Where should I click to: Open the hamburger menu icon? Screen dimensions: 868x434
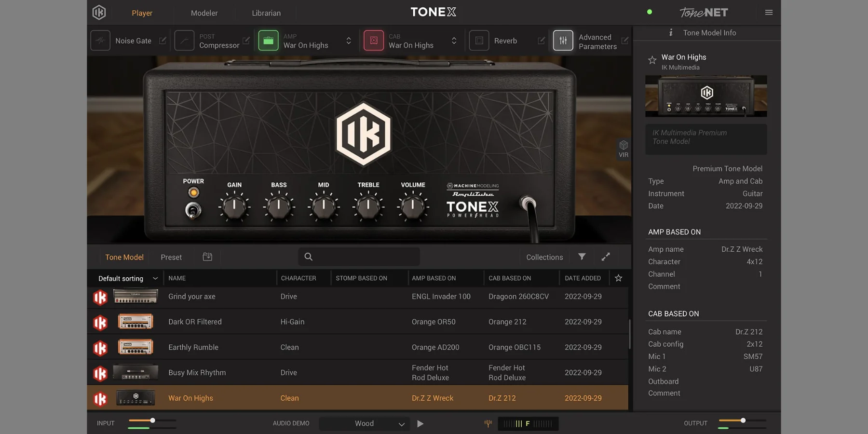pos(769,13)
